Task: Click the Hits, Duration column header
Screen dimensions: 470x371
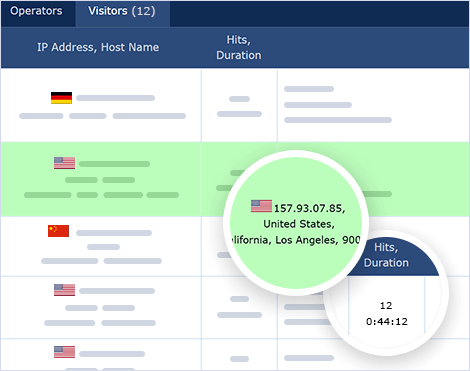Action: [x=239, y=47]
